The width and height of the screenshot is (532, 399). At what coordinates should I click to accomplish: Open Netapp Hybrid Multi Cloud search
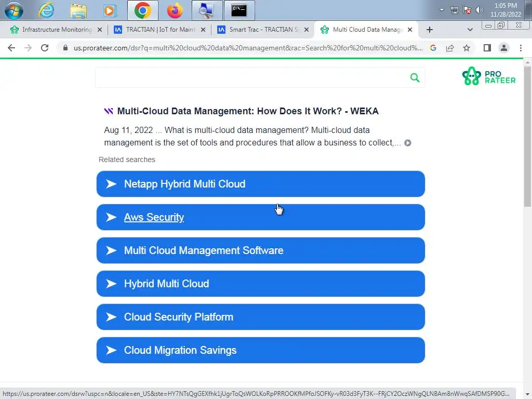coord(261,184)
